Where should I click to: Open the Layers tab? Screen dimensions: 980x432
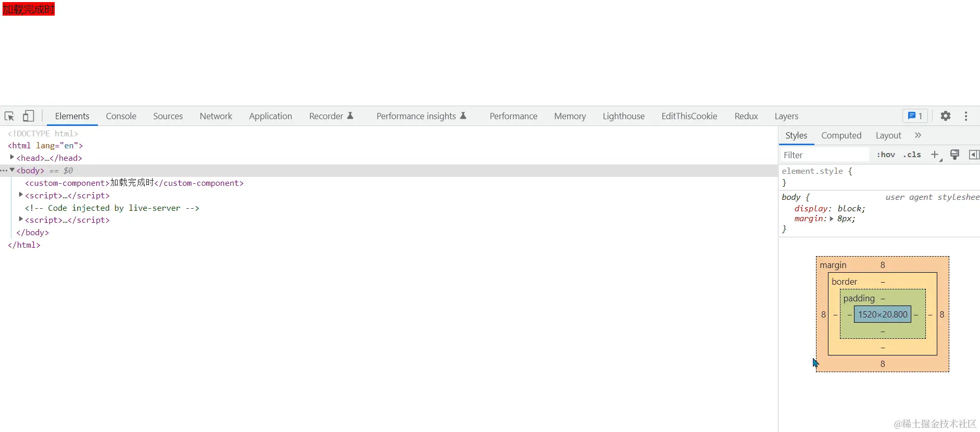[x=786, y=116]
